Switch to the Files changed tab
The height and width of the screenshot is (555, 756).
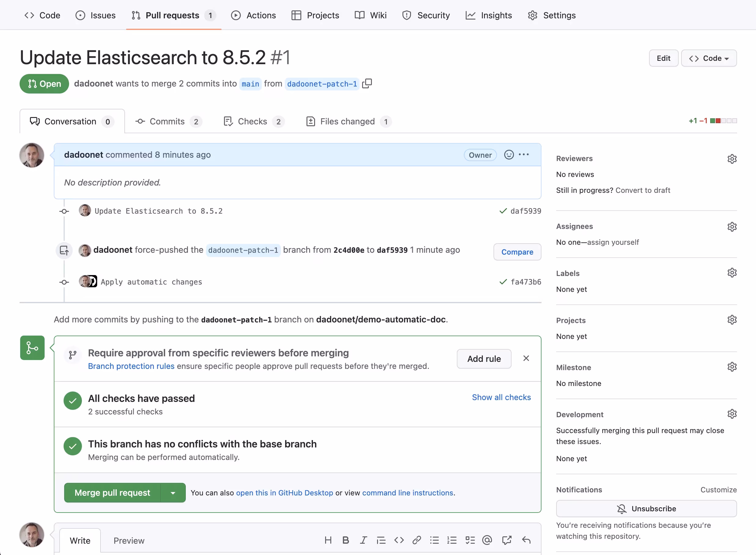[348, 121]
